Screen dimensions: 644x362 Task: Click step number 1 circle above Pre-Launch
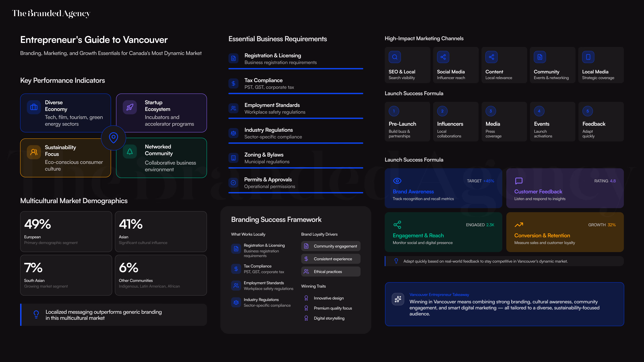[394, 111]
